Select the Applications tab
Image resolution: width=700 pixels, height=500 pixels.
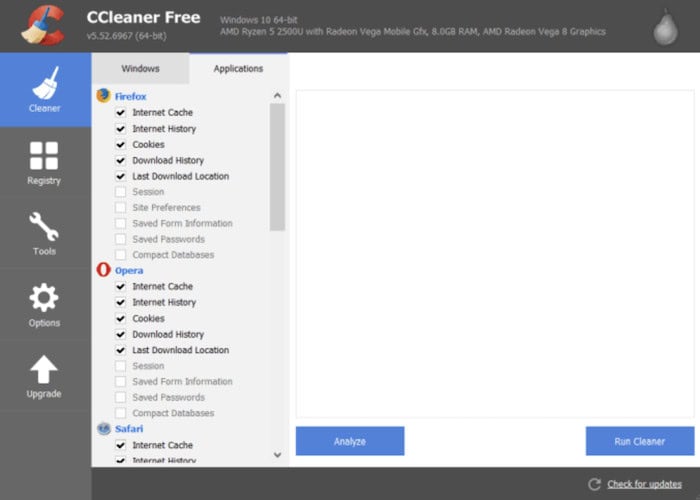point(238,68)
